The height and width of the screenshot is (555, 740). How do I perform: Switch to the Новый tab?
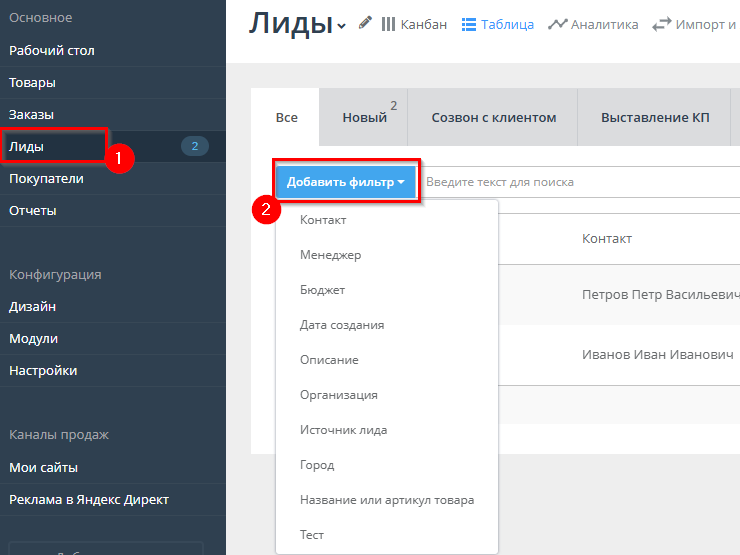click(364, 118)
